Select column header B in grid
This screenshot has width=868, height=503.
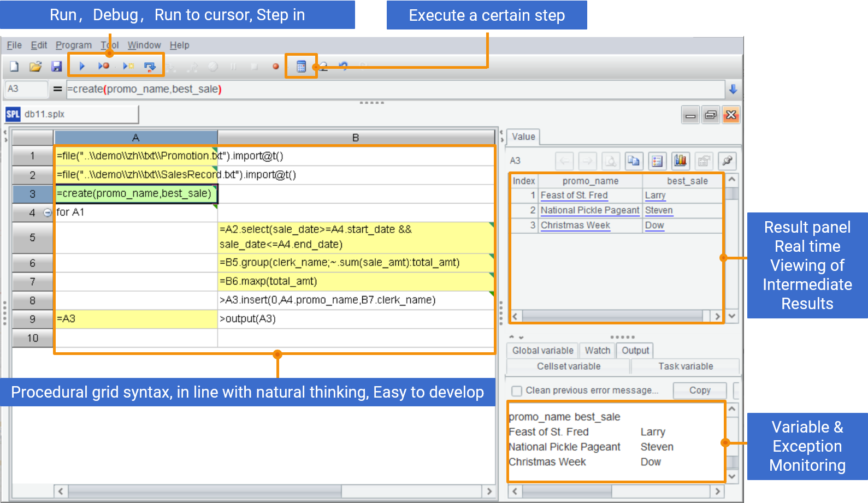[x=356, y=138]
